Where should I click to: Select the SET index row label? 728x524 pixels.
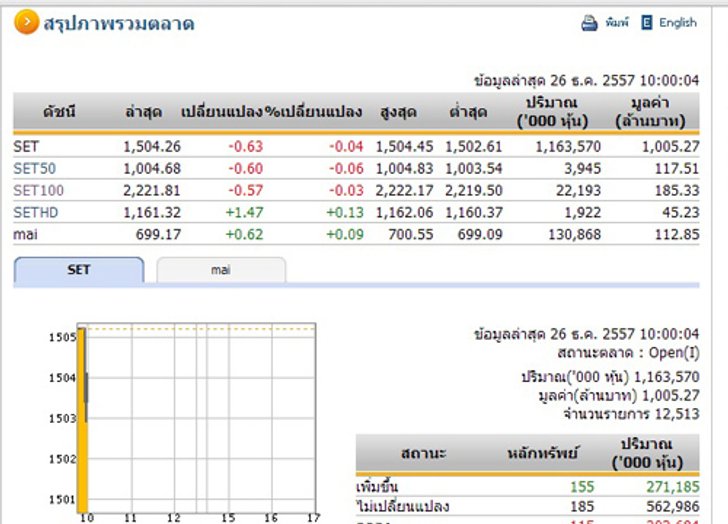pos(26,146)
